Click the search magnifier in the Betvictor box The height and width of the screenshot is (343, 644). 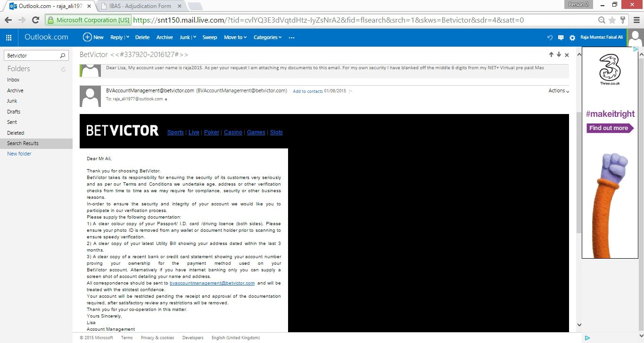point(63,56)
